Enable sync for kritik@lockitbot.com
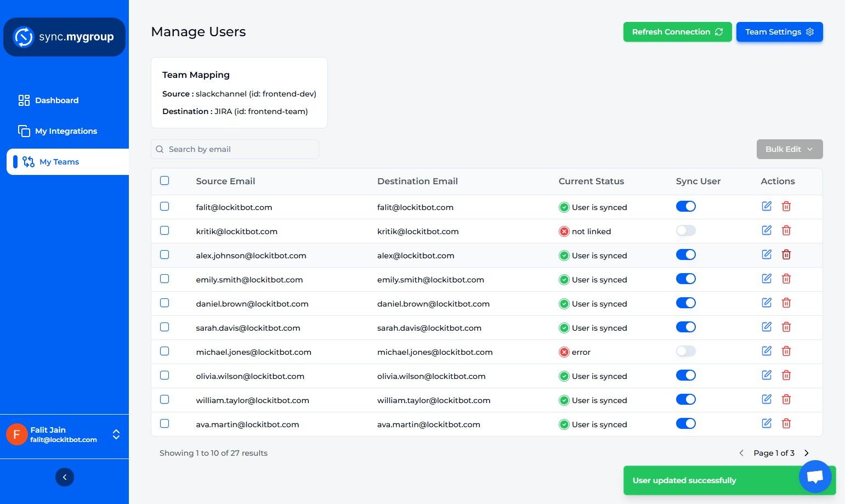 (x=685, y=230)
